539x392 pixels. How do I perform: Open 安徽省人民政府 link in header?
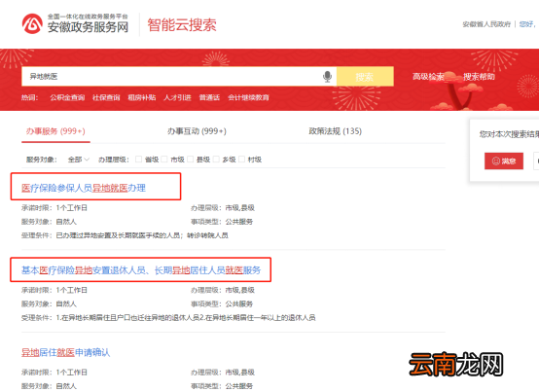point(486,24)
